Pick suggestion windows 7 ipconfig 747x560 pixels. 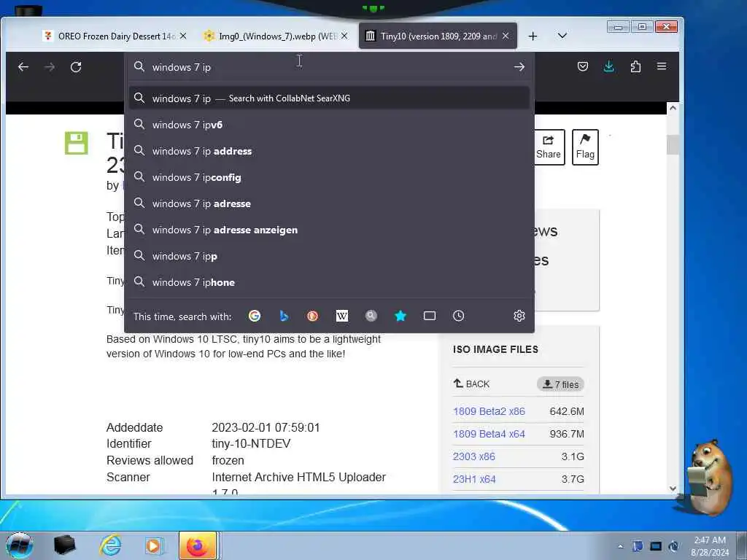(x=329, y=177)
